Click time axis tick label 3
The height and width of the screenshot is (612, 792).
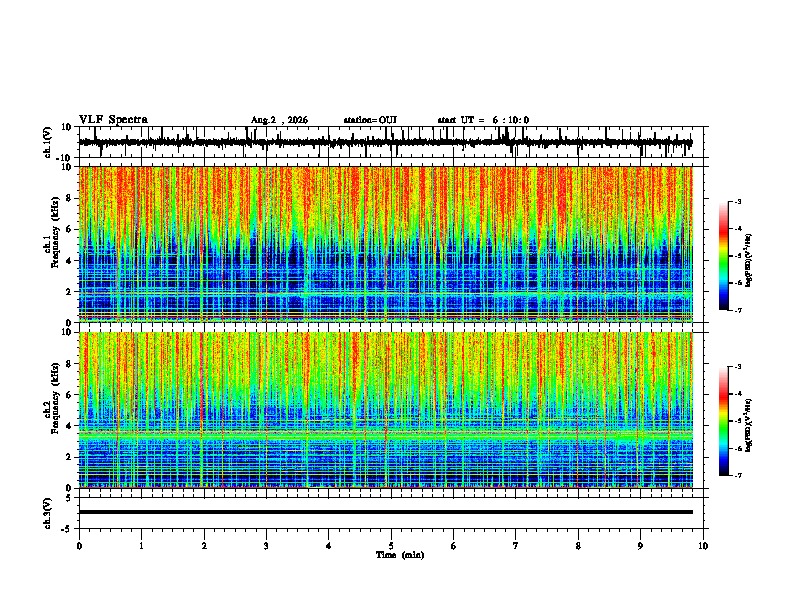click(x=266, y=546)
